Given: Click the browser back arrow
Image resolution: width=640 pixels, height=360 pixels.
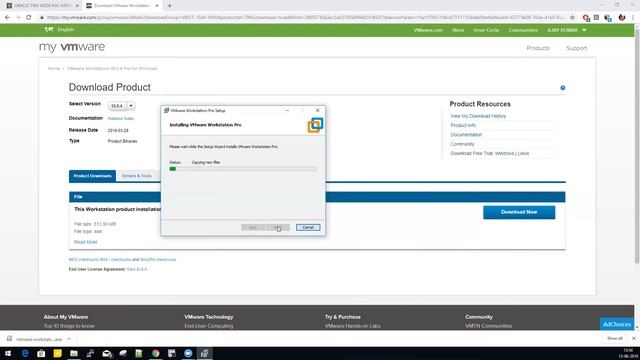Looking at the screenshot, I should (x=7, y=18).
